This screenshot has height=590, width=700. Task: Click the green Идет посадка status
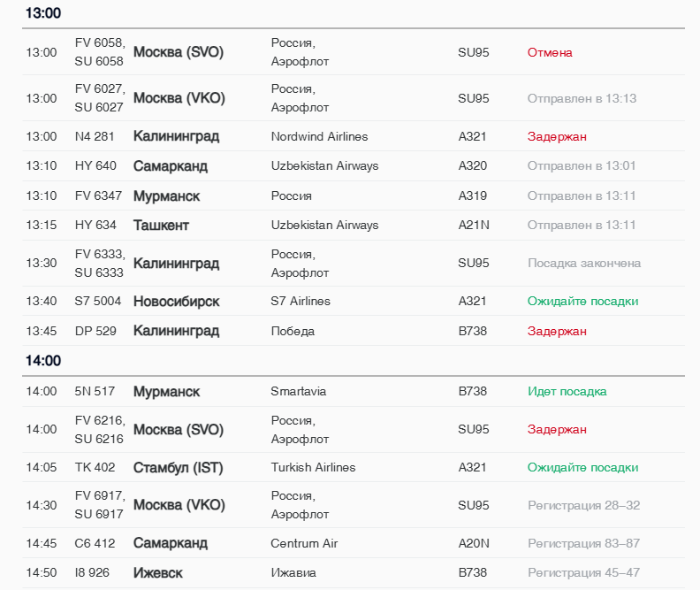pyautogui.click(x=567, y=392)
